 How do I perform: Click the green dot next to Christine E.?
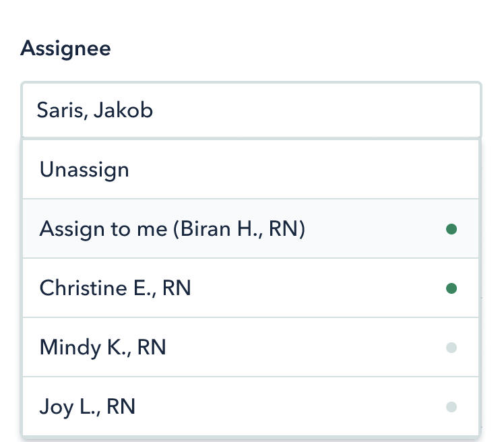point(451,288)
